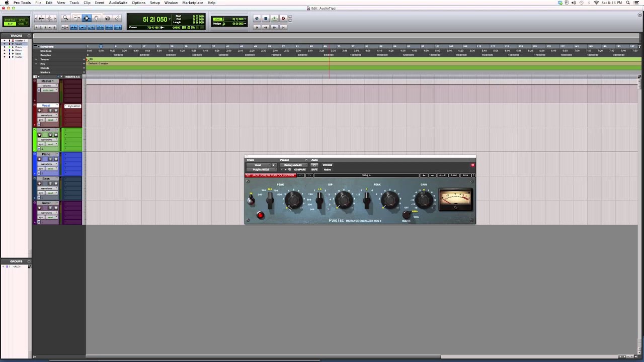
Task: Move the low PEAK frequency lever
Action: pos(270,200)
